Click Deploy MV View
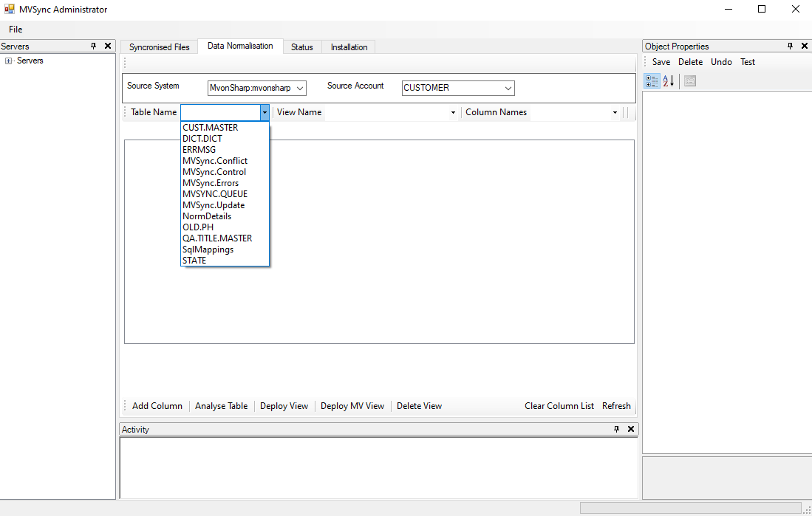Image resolution: width=812 pixels, height=516 pixels. click(x=352, y=406)
